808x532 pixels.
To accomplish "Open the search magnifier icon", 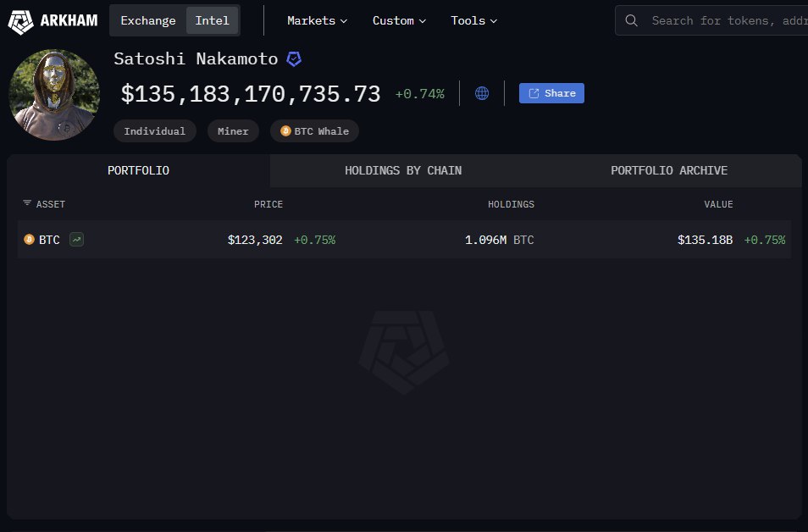I will 631,20.
